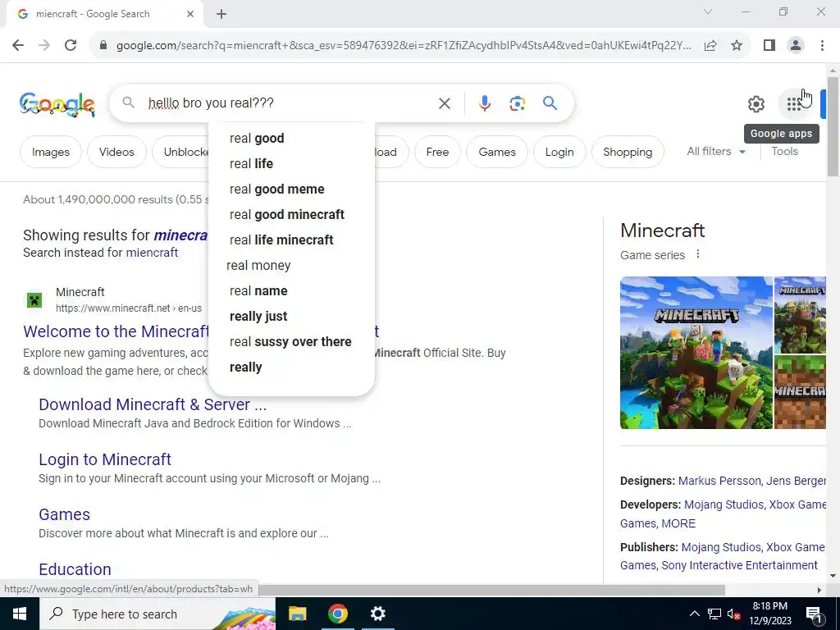Open the Games sitelink result
The image size is (840, 630).
64,514
